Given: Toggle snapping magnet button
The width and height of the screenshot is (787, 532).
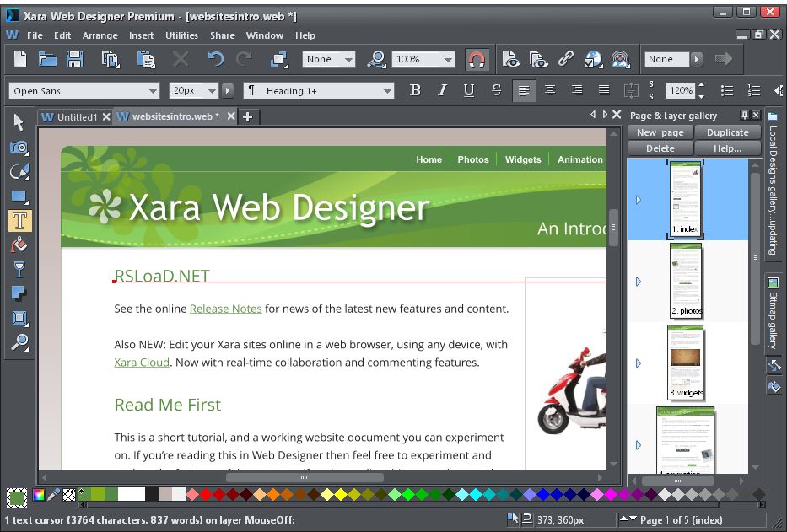Looking at the screenshot, I should 476,59.
